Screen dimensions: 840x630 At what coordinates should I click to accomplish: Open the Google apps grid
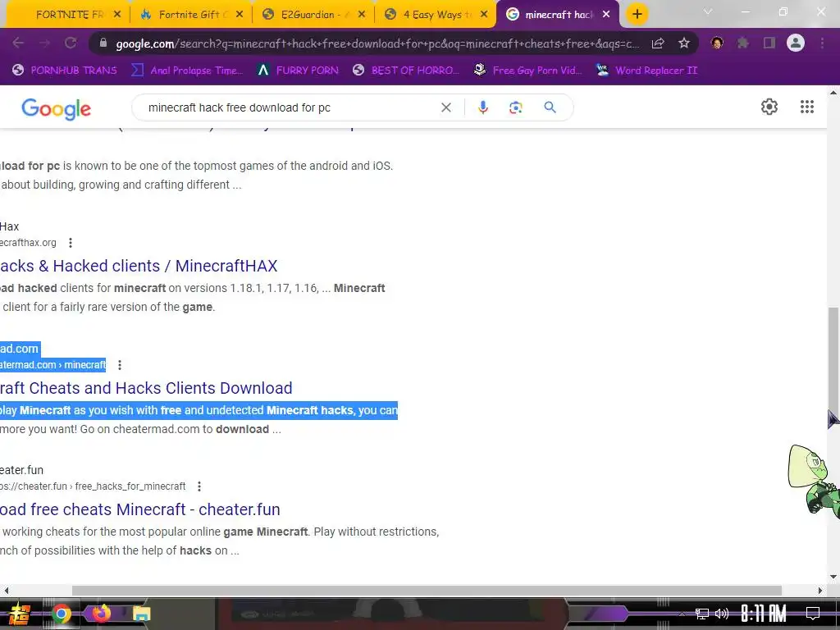pos(807,107)
